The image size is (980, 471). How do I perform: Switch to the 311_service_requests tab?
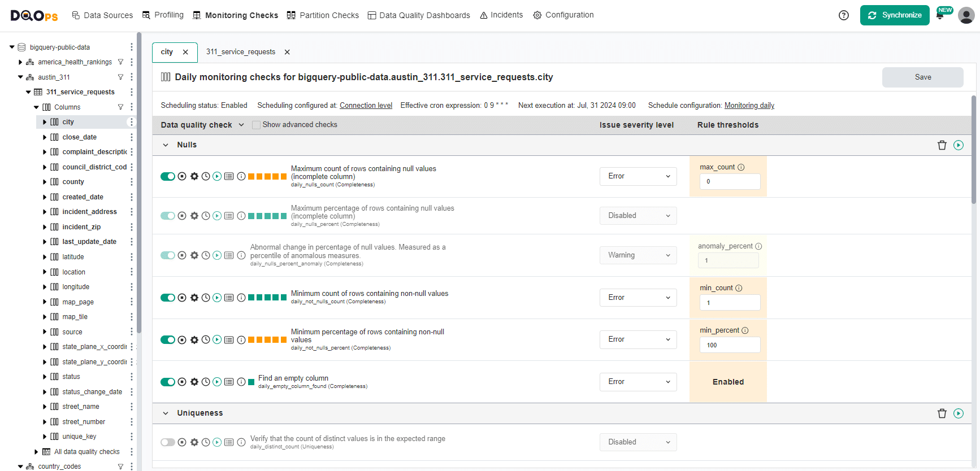pyautogui.click(x=241, y=52)
